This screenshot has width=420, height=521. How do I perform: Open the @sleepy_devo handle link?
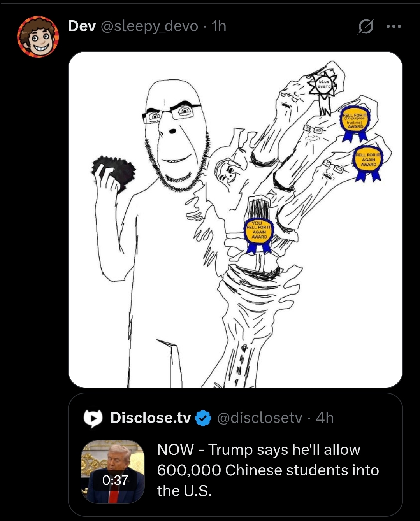pyautogui.click(x=149, y=26)
